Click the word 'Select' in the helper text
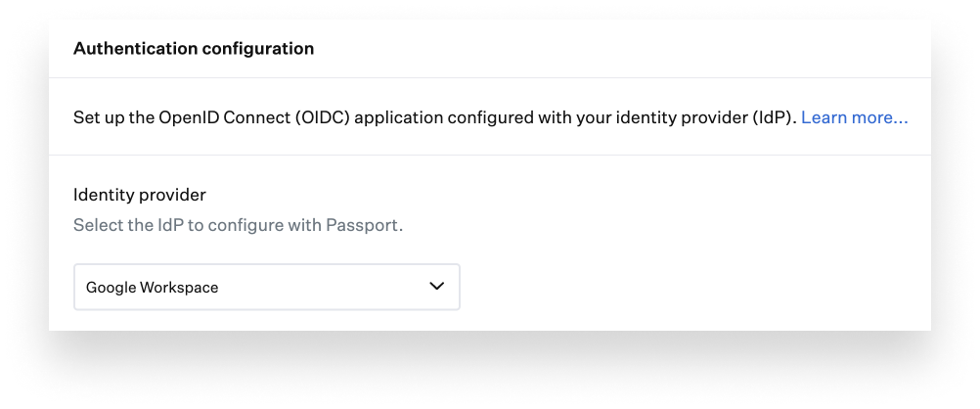980x409 pixels. pyautogui.click(x=98, y=225)
